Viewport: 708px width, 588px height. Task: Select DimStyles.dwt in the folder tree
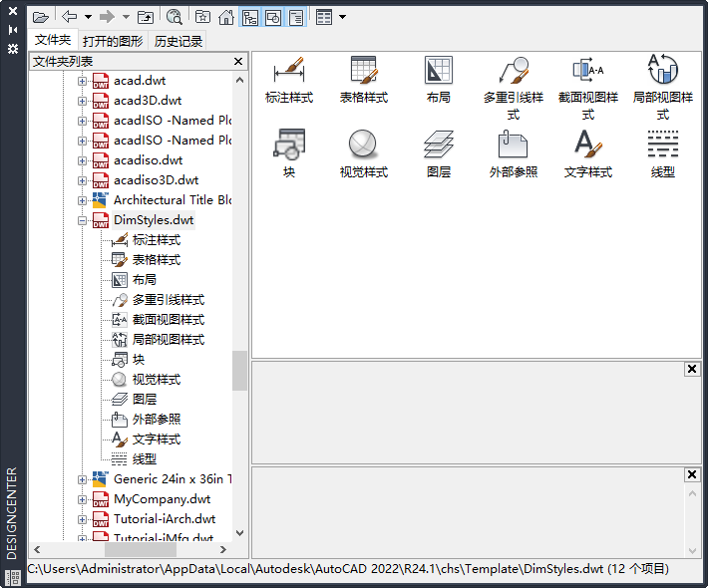154,220
